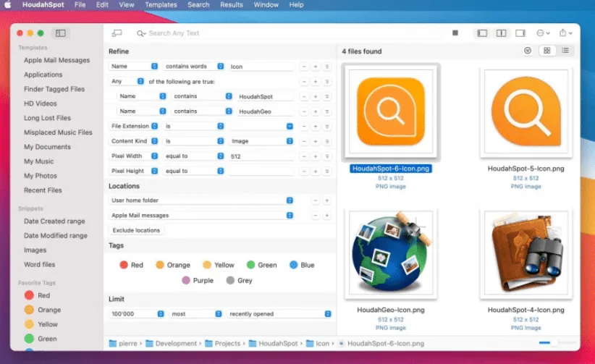
Task: Toggle the Red tag filter
Action: (131, 265)
